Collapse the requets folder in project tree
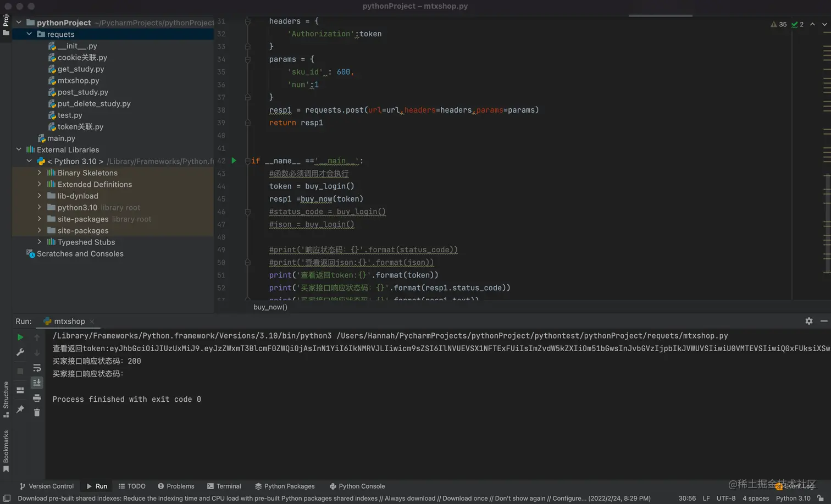The image size is (831, 504). [x=29, y=34]
